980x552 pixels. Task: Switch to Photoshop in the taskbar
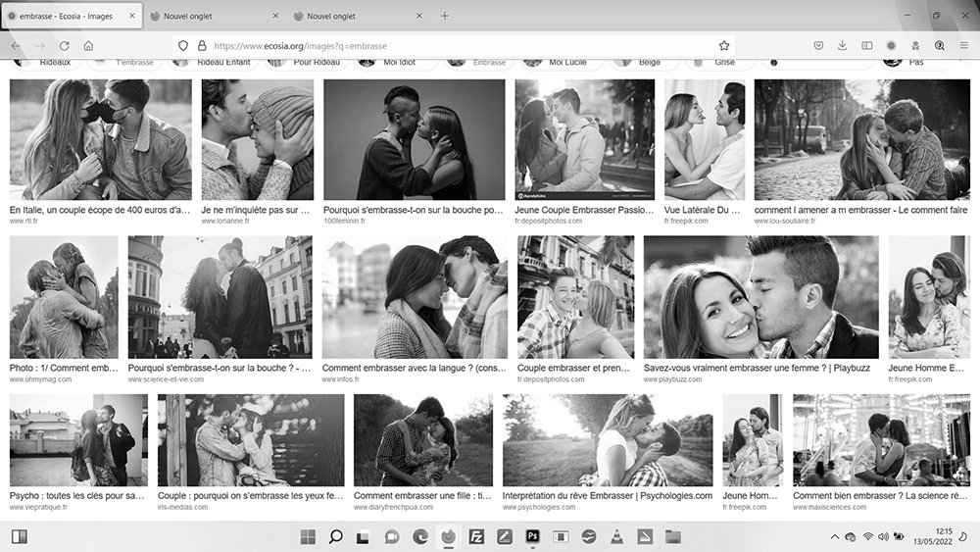pos(532,536)
